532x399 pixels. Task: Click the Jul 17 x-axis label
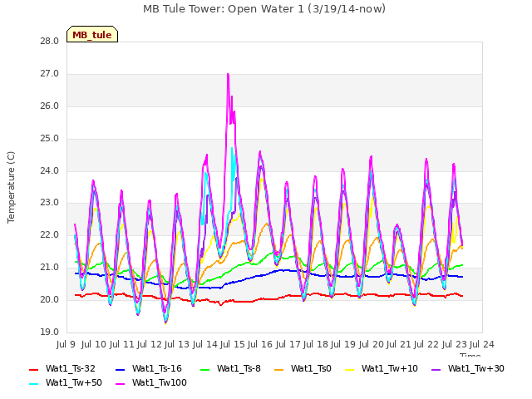pyautogui.click(x=288, y=344)
